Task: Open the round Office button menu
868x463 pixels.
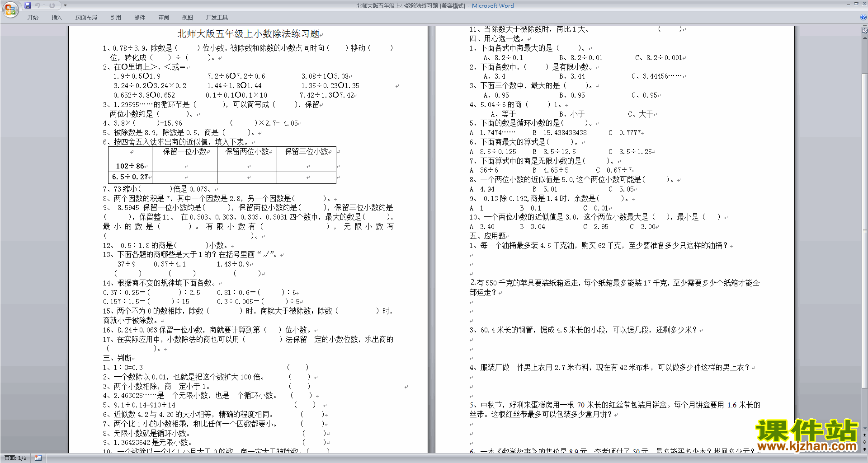Action: pos(10,9)
